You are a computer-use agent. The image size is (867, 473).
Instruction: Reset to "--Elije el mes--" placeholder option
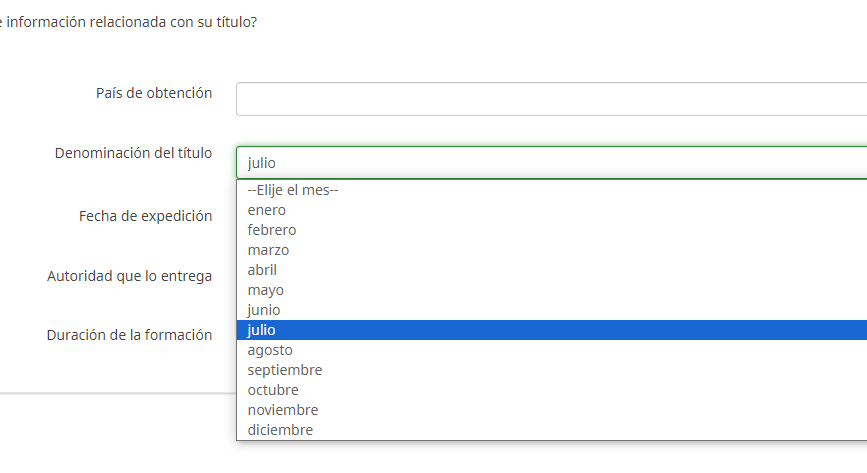tap(293, 190)
